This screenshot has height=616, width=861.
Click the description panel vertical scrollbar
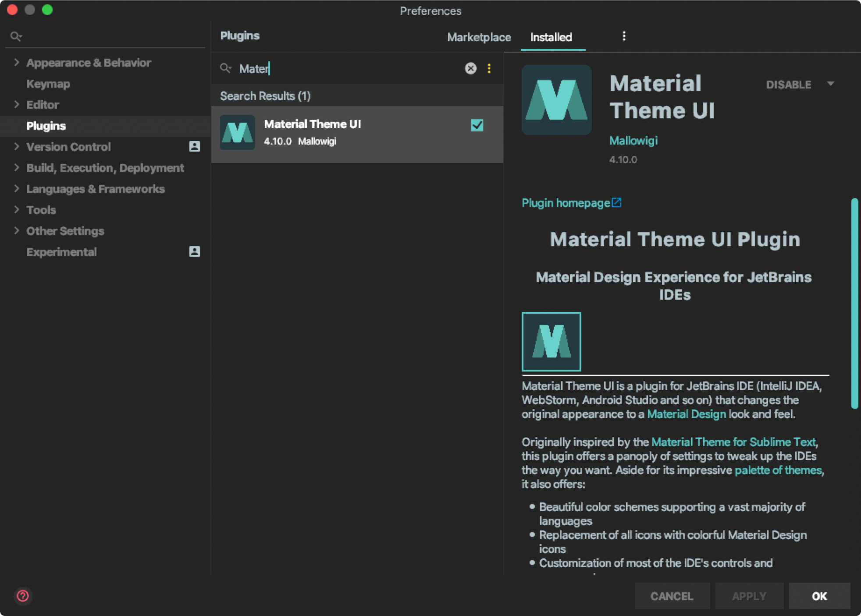pyautogui.click(x=854, y=303)
